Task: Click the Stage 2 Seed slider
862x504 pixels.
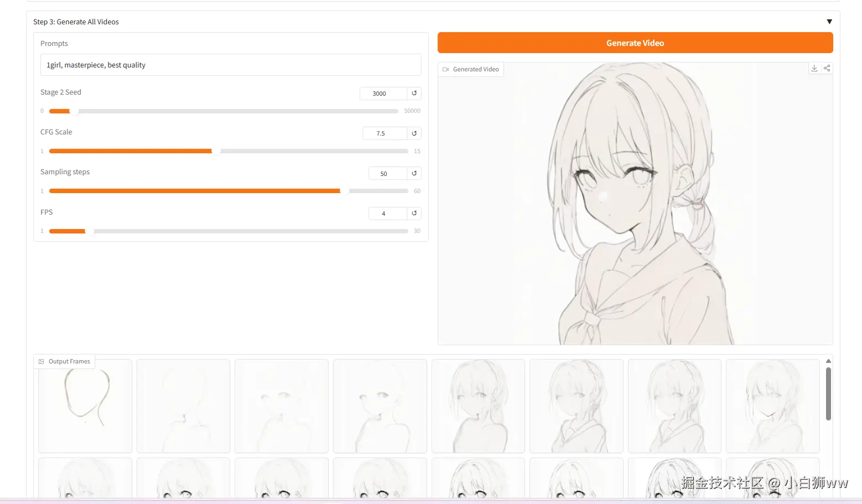Action: tap(224, 111)
